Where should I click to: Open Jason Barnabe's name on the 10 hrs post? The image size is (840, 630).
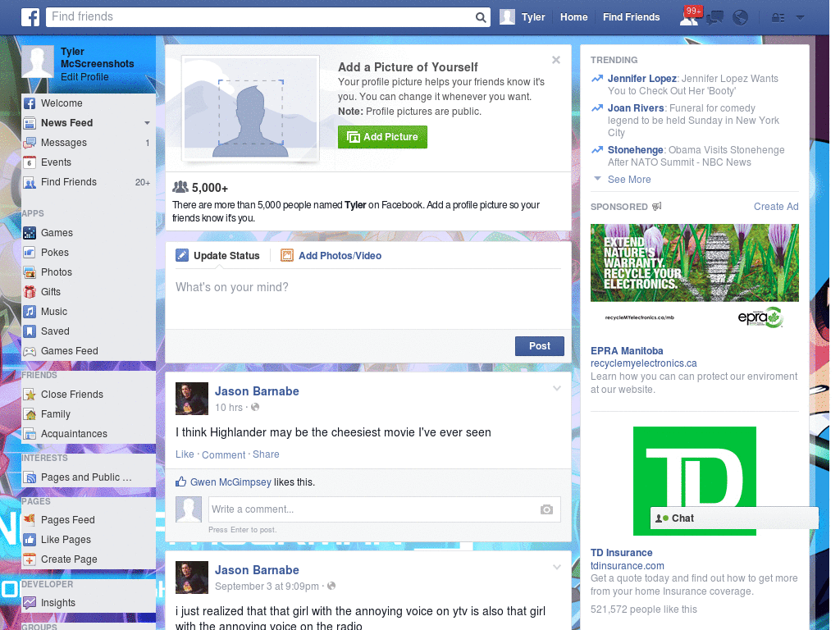tap(257, 391)
